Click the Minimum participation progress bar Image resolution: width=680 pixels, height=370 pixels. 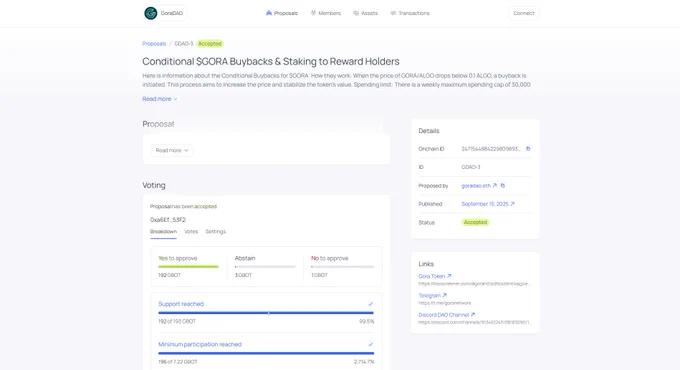pyautogui.click(x=266, y=353)
